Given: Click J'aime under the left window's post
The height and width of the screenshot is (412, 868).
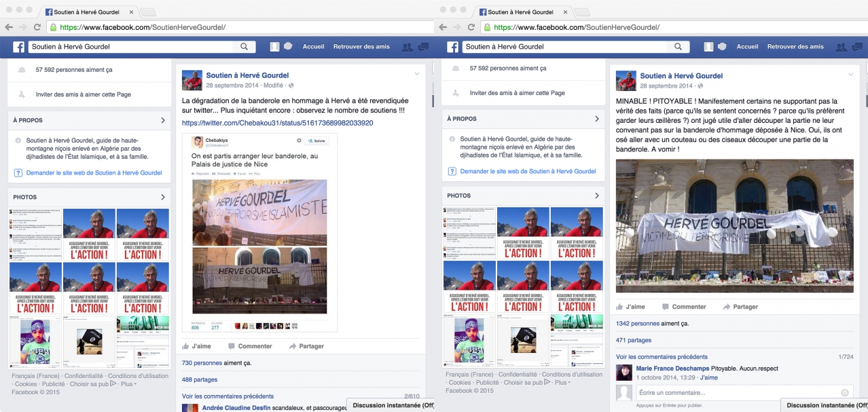Looking at the screenshot, I should [196, 346].
